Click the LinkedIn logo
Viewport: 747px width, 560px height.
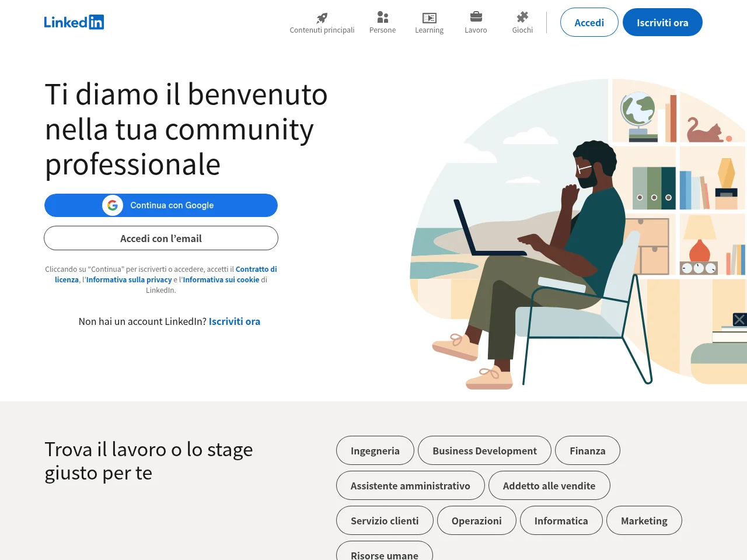(74, 22)
